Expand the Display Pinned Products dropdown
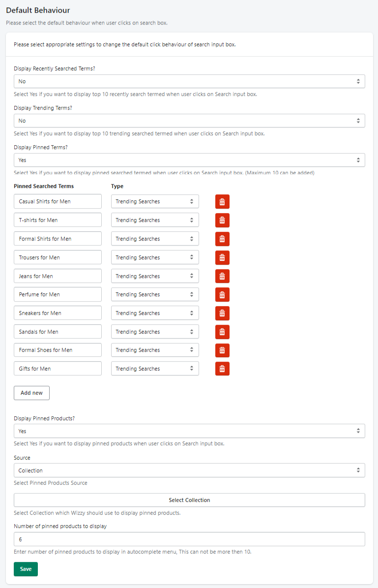378x588 pixels. point(189,431)
